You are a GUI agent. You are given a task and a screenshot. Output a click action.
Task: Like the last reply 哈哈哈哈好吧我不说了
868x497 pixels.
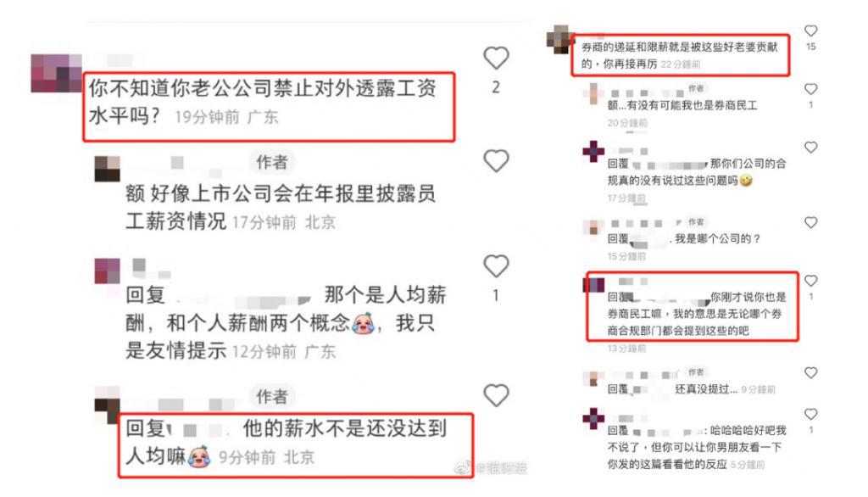point(811,414)
